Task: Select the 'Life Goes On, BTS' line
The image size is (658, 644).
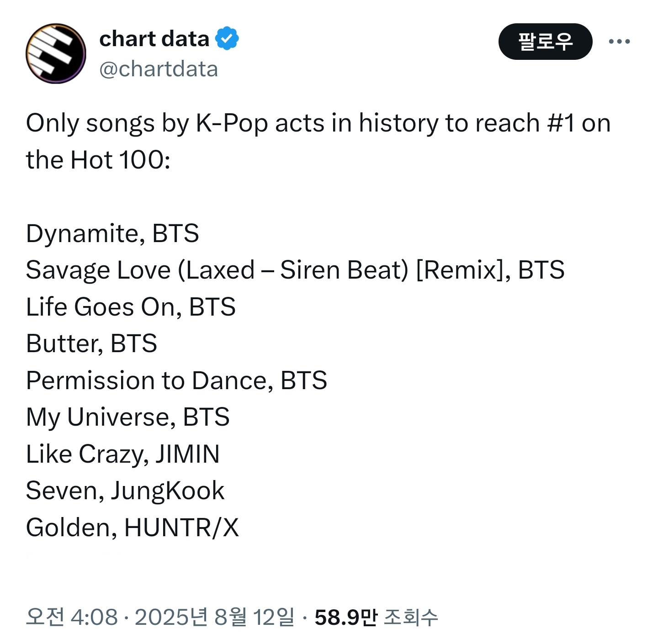Action: pos(131,307)
